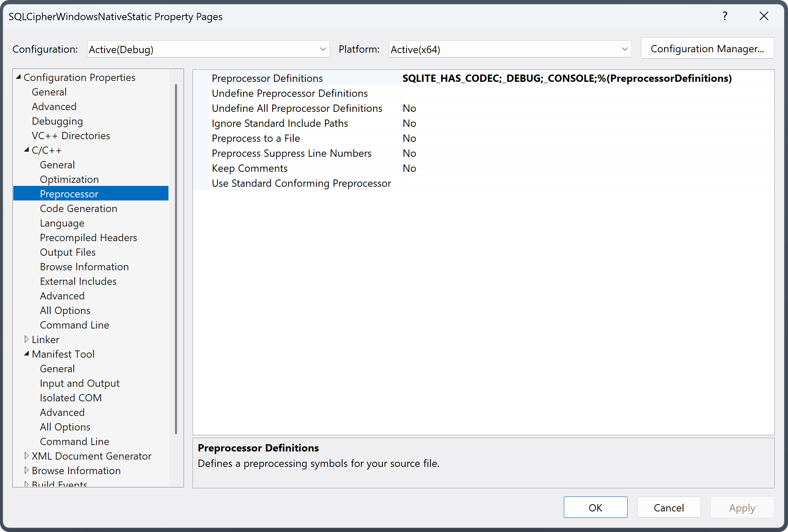This screenshot has width=788, height=532.
Task: Select Undefine Preprocessor Definitions property
Action: tap(290, 93)
